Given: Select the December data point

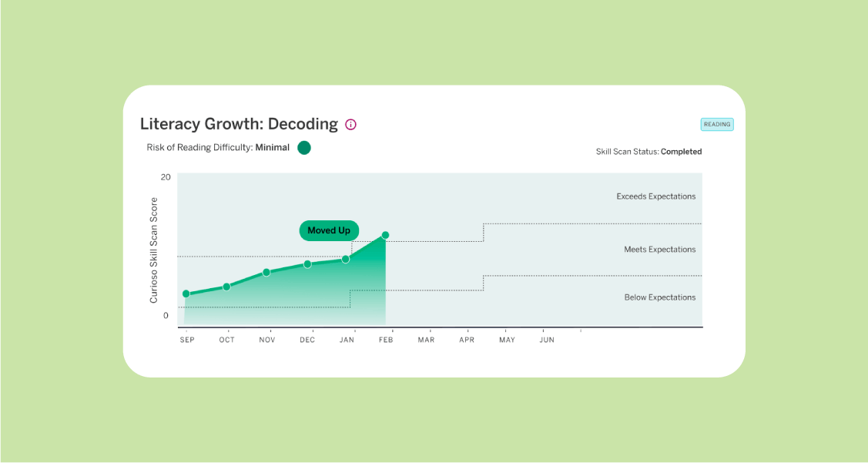Looking at the screenshot, I should point(307,263).
